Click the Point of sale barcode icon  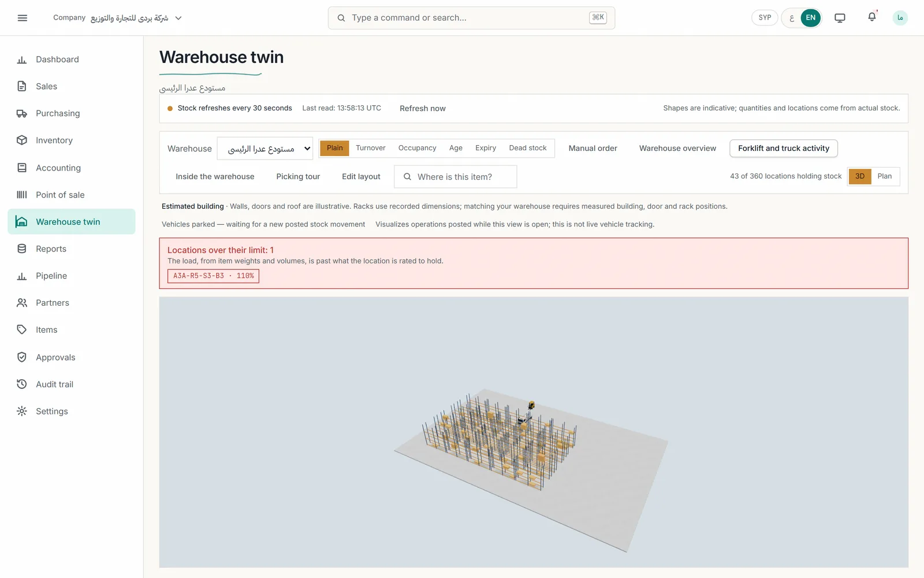point(22,195)
